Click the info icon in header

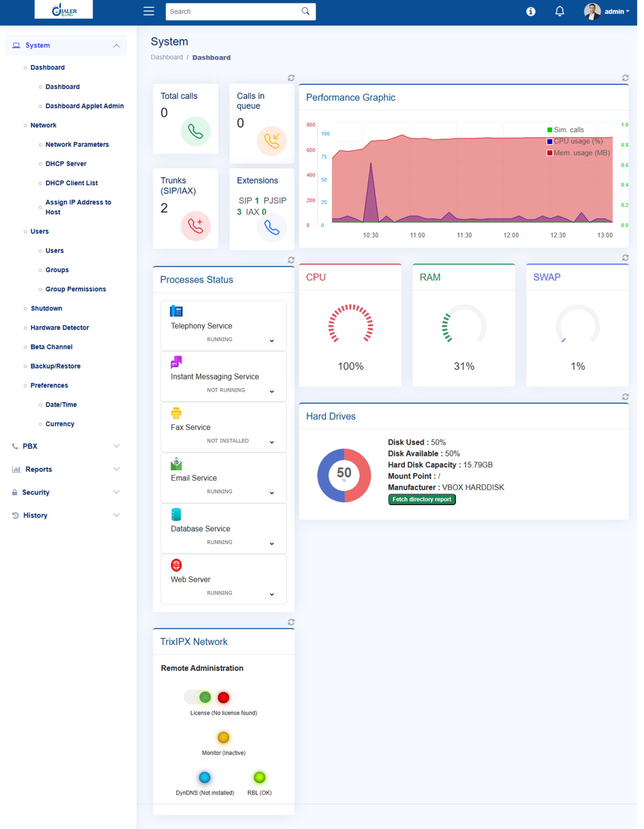coord(530,12)
